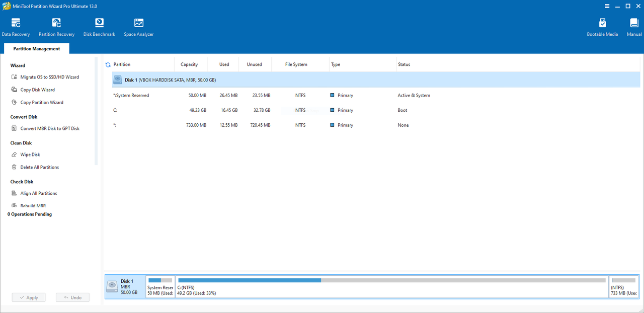Sort by the Capacity column header
This screenshot has height=313, width=644.
pos(189,64)
